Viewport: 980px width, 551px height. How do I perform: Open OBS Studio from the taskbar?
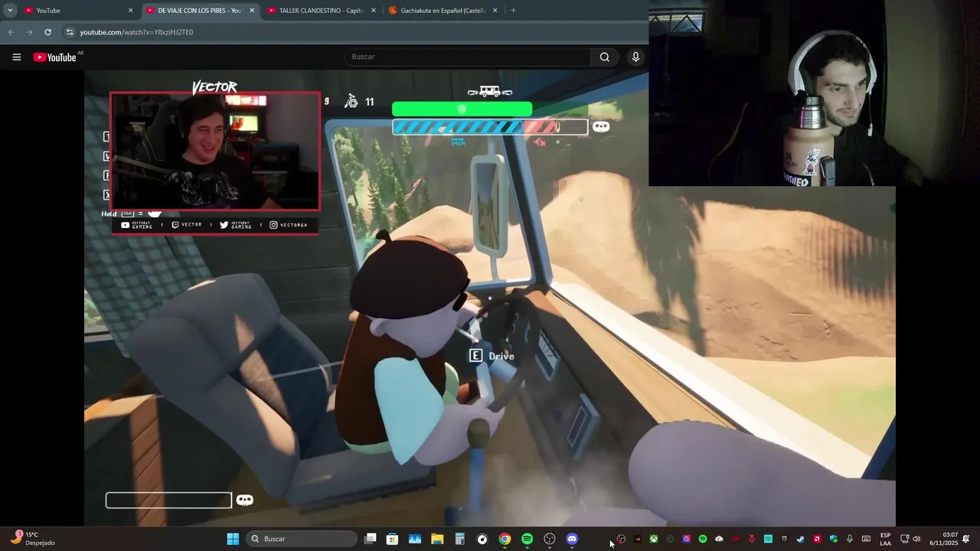tap(550, 539)
